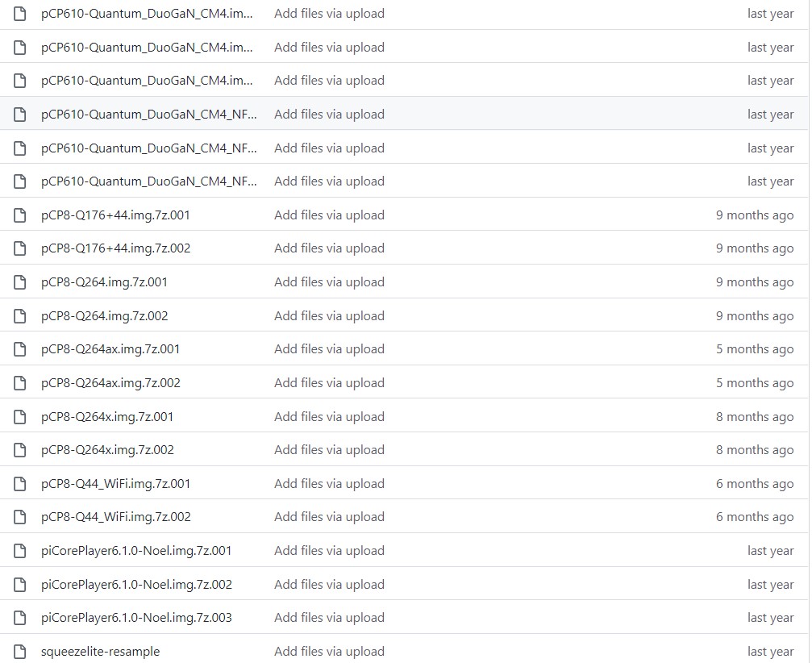This screenshot has width=812, height=663.
Task: Click '8 months ago' on pCP8-Q264x.img.7z.002 row
Action: pos(755,450)
